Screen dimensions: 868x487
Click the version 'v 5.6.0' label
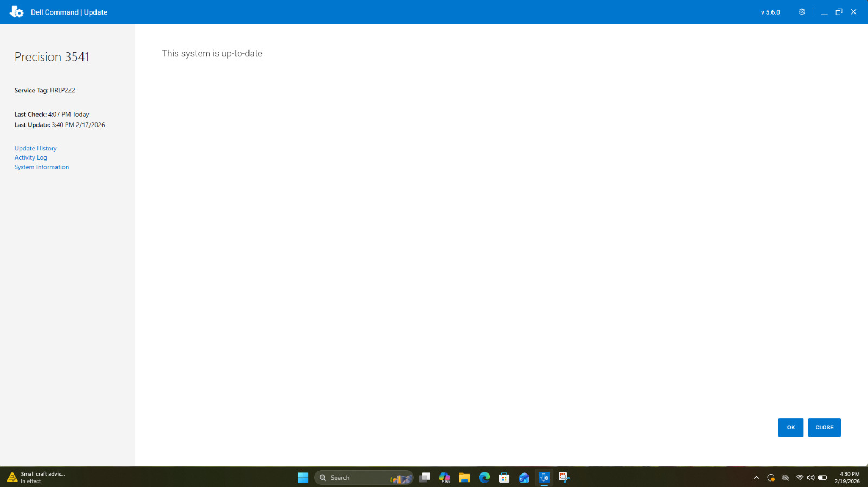pos(770,12)
